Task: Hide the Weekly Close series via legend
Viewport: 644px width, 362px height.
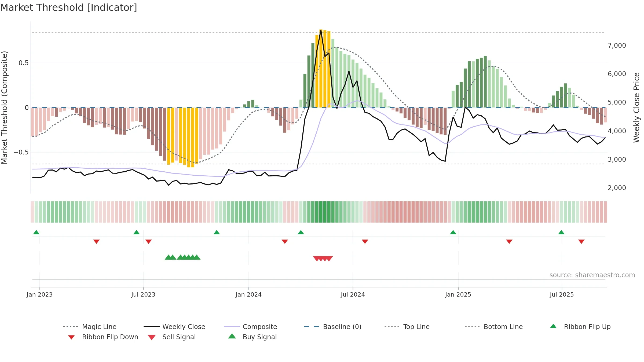Action: pyautogui.click(x=174, y=327)
